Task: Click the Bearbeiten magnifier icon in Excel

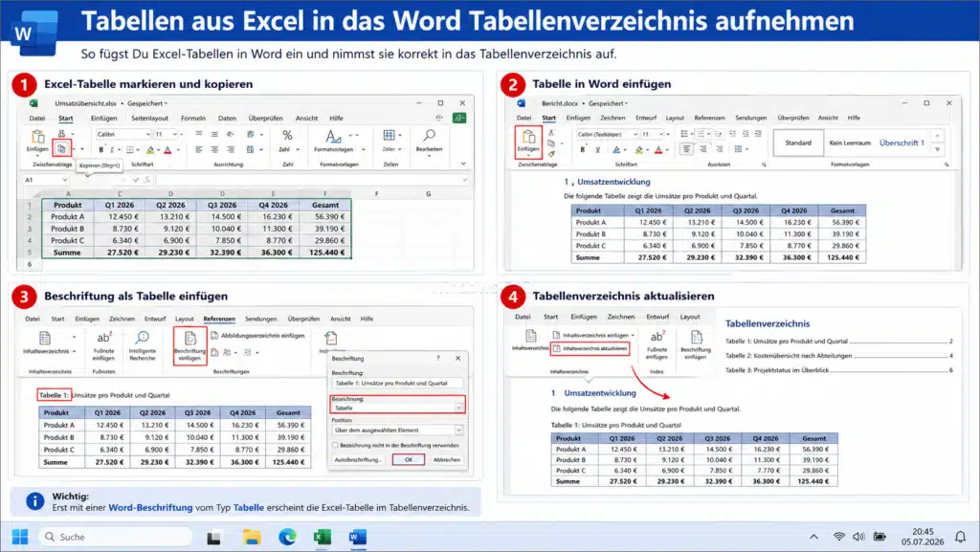Action: point(430,136)
